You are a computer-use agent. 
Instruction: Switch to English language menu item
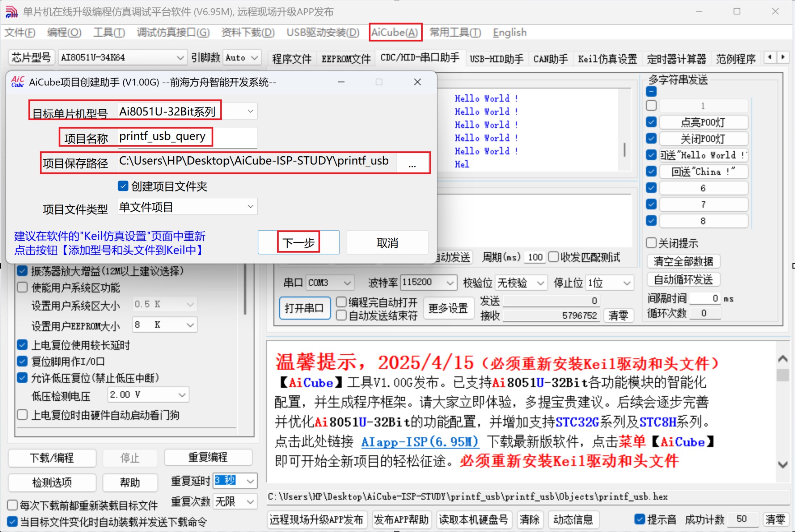point(509,33)
